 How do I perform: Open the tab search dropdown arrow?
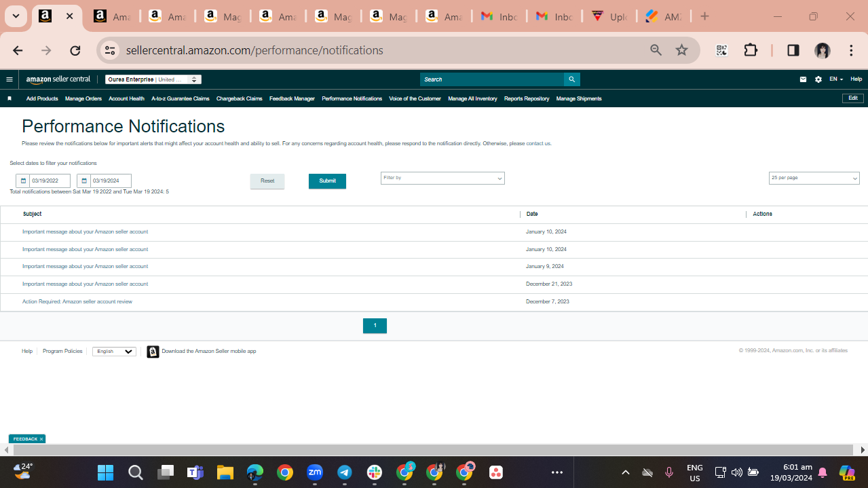tap(16, 16)
